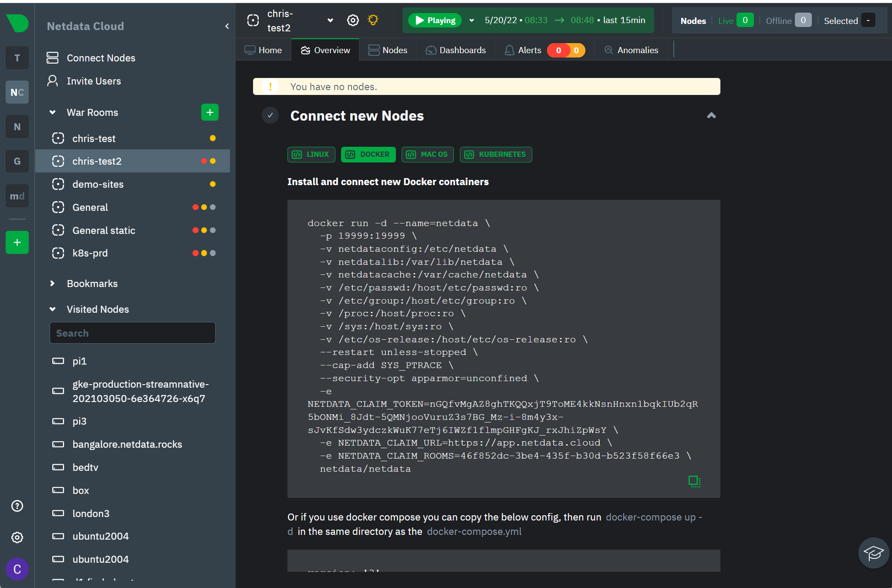The width and height of the screenshot is (892, 588).
Task: Select the LINUX install option
Action: 311,155
